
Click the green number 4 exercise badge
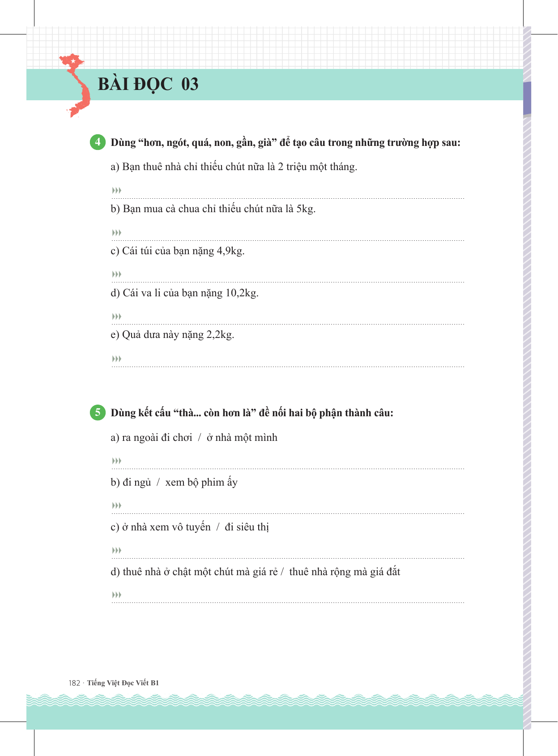(x=98, y=142)
